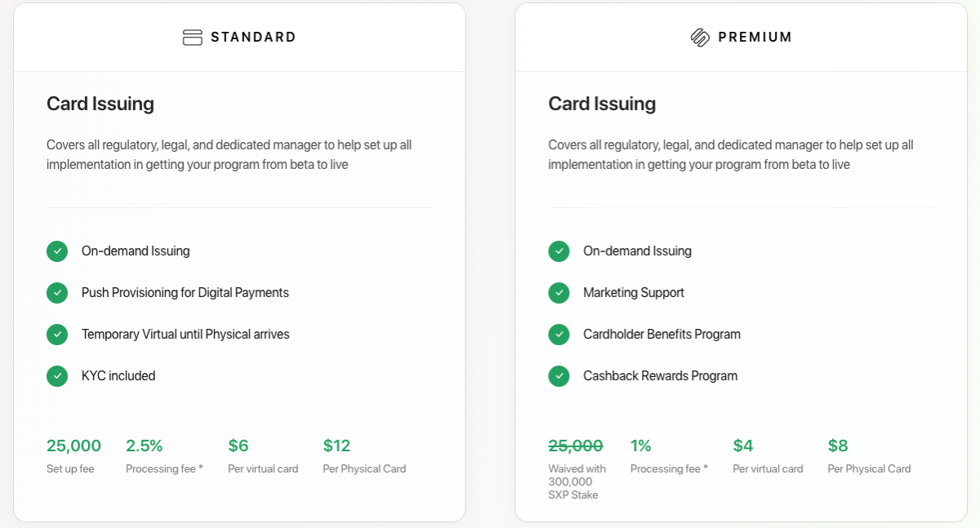The height and width of the screenshot is (528, 980).
Task: Click the 2.5% processing fee figure
Action: point(145,446)
